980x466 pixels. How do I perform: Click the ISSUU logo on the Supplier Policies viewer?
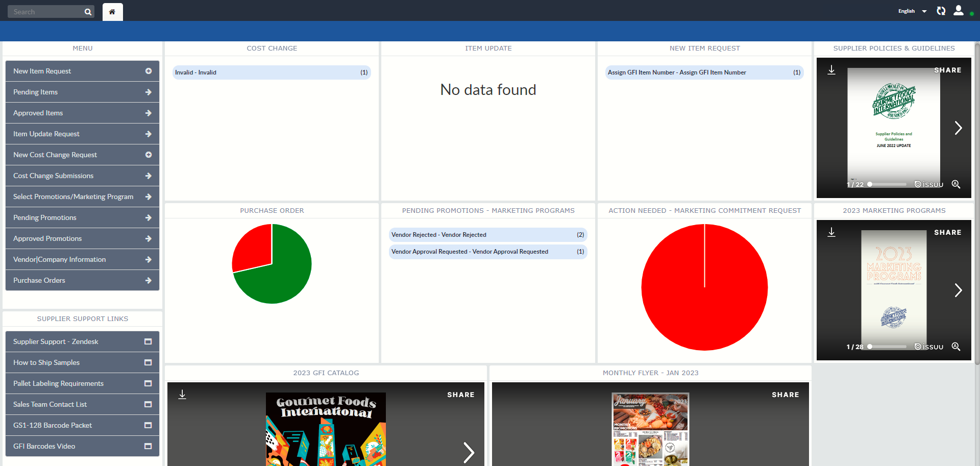coord(929,185)
